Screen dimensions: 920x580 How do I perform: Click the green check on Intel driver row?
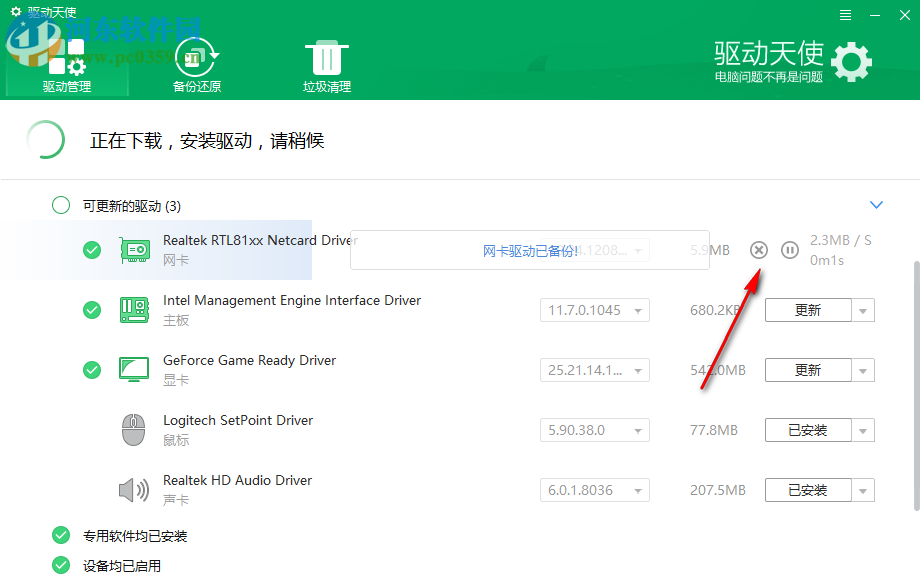tap(92, 310)
